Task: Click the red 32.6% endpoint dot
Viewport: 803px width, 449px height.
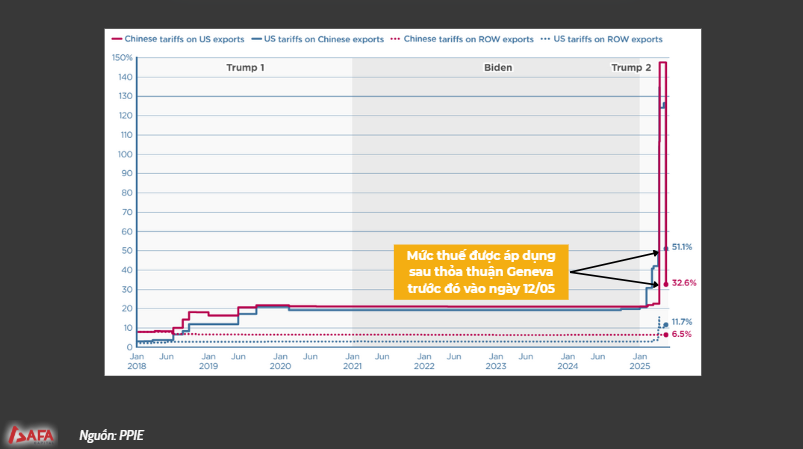Action: [666, 284]
